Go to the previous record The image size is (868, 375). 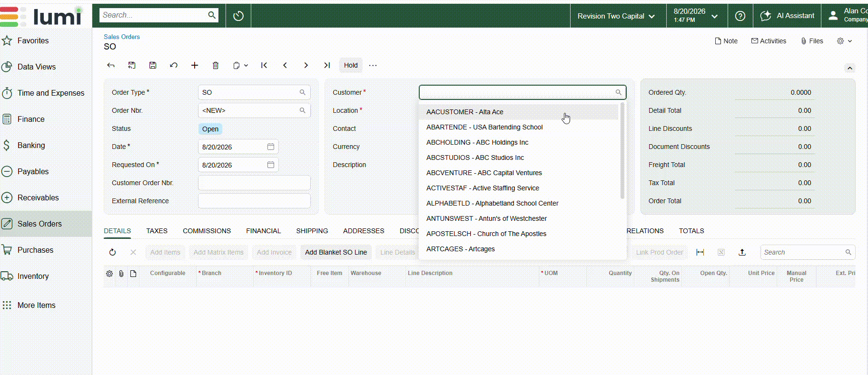(x=285, y=65)
